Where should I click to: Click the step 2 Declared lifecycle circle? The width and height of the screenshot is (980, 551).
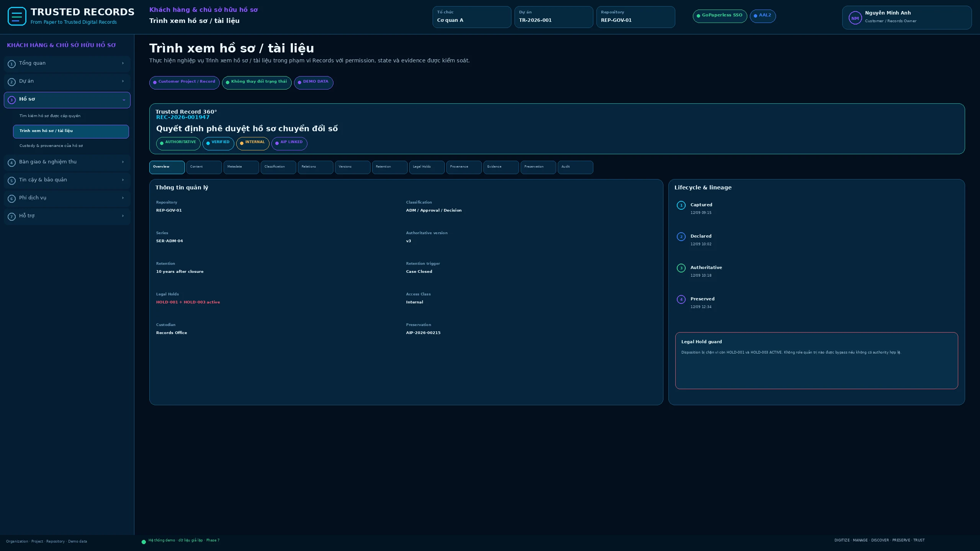(681, 236)
